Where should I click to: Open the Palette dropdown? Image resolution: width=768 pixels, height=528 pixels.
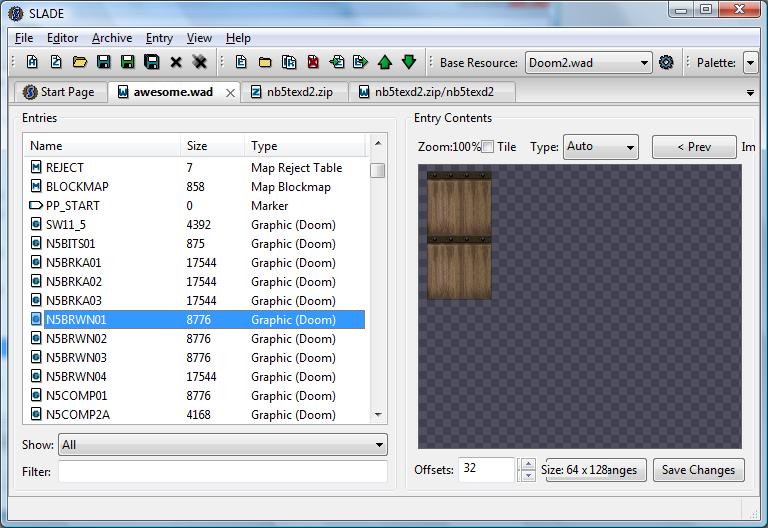point(750,63)
